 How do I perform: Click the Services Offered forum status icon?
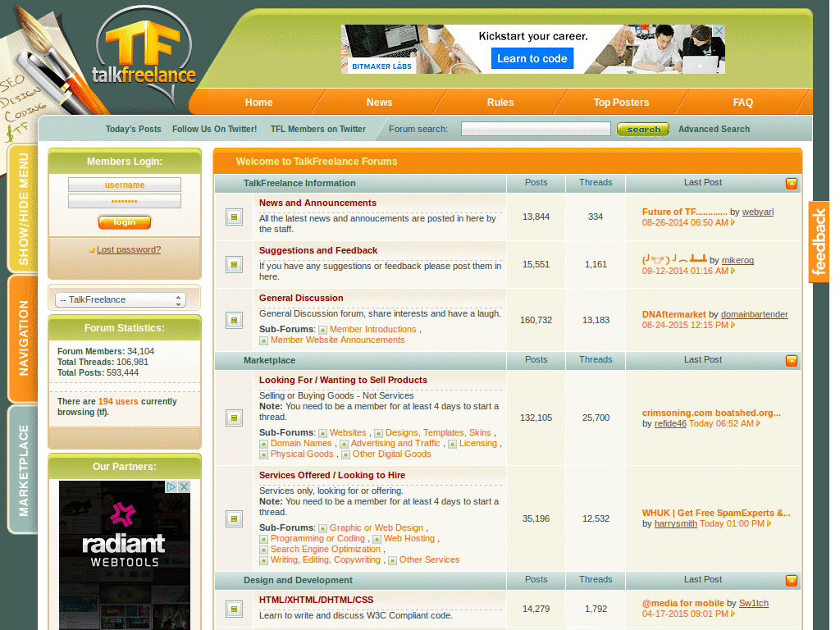[x=234, y=518]
